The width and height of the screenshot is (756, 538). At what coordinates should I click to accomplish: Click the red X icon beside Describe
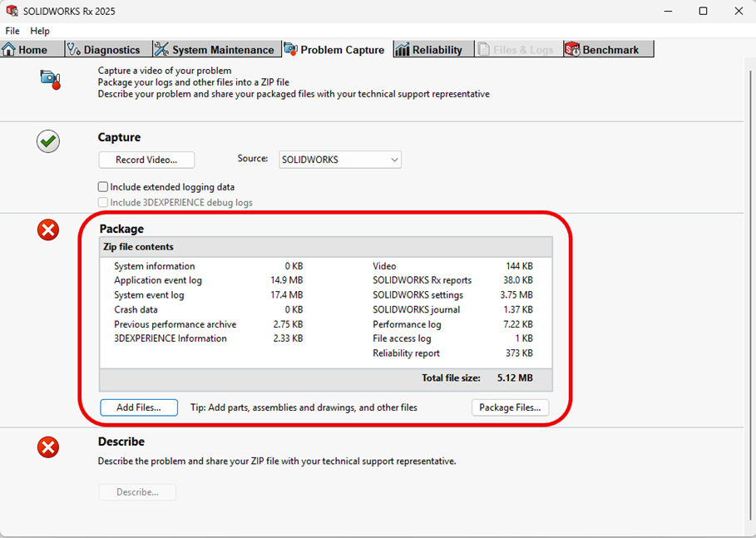pyautogui.click(x=48, y=447)
